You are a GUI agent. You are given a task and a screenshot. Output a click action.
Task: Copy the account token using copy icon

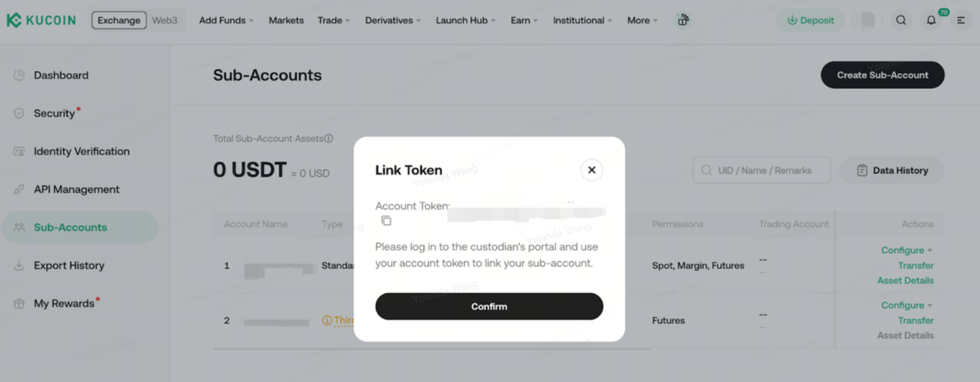point(386,221)
